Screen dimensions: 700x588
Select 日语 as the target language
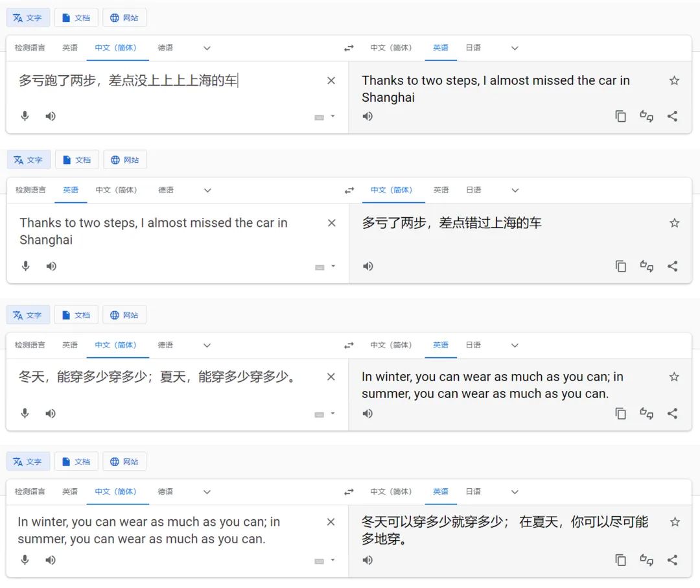474,47
